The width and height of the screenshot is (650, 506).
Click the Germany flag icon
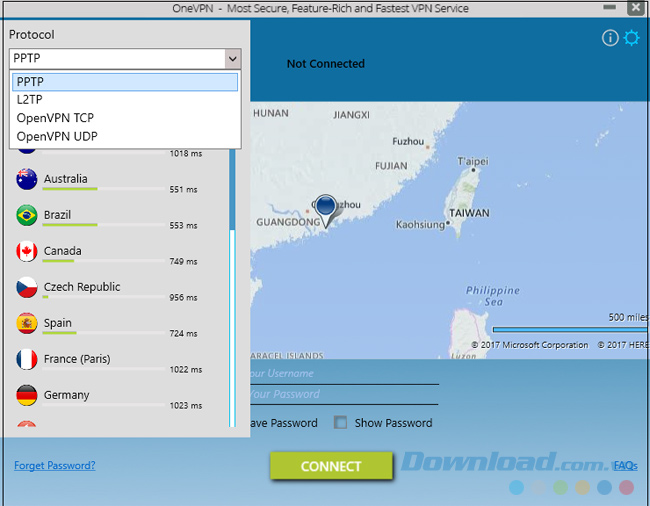[x=27, y=395]
